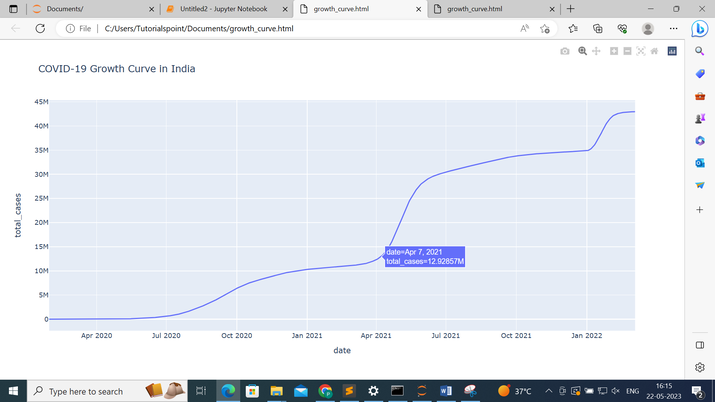This screenshot has height=402, width=715.
Task: Select the Plotly pan tool
Action: [x=596, y=51]
